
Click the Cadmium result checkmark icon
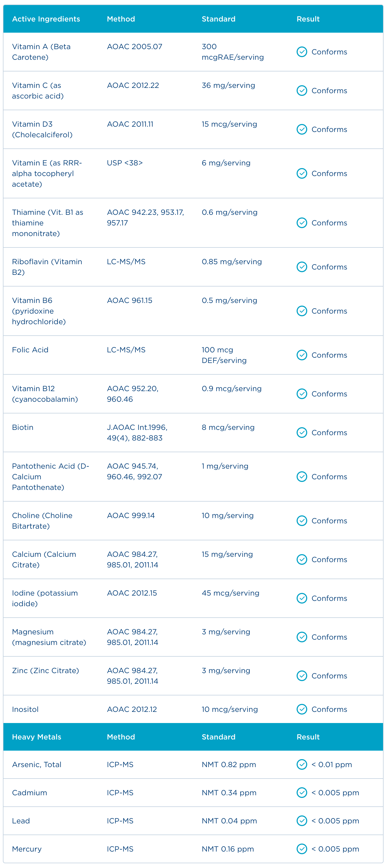(x=302, y=793)
